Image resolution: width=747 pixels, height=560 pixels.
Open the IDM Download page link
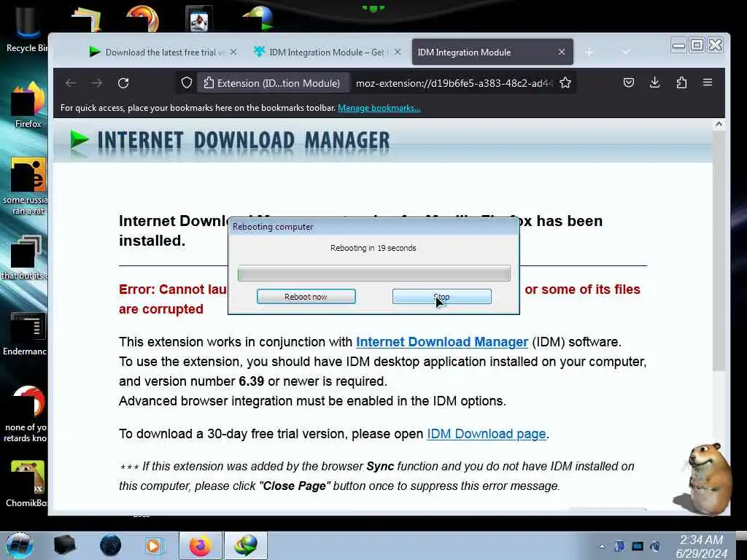pyautogui.click(x=487, y=434)
